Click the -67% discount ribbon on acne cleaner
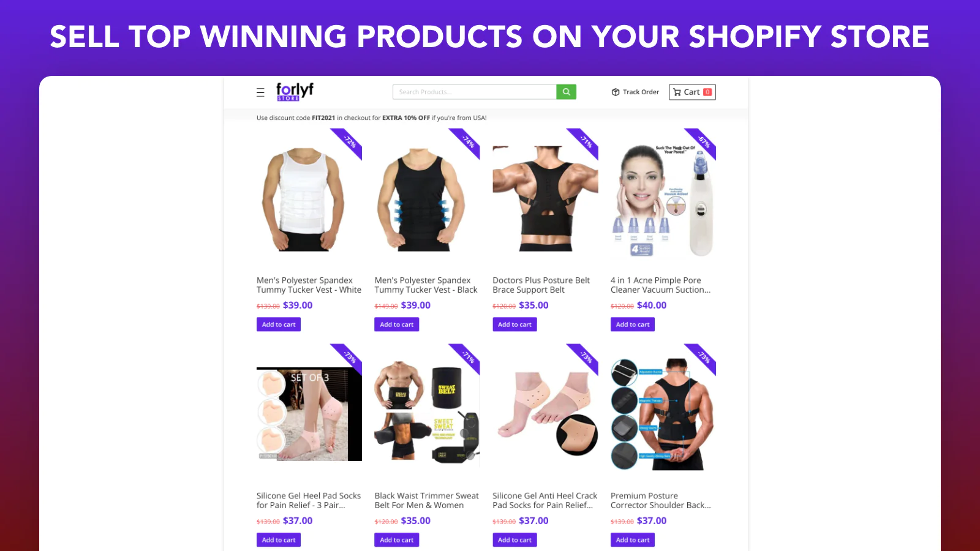Screen dimensions: 980x551 (701, 143)
